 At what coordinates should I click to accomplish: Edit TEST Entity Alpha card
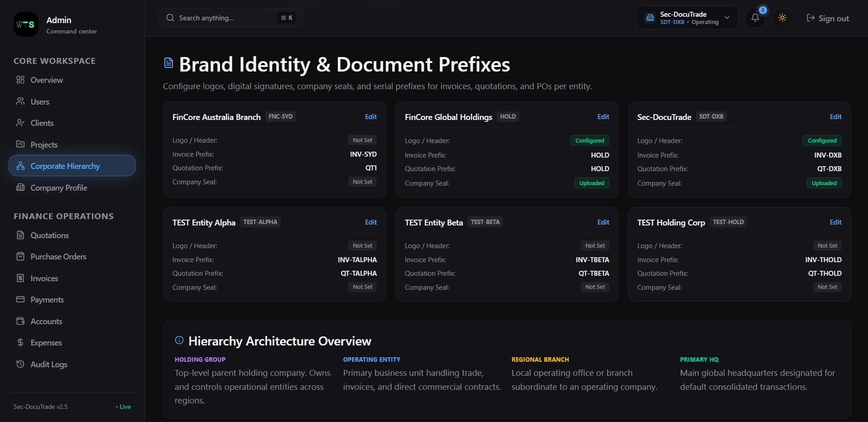tap(371, 222)
